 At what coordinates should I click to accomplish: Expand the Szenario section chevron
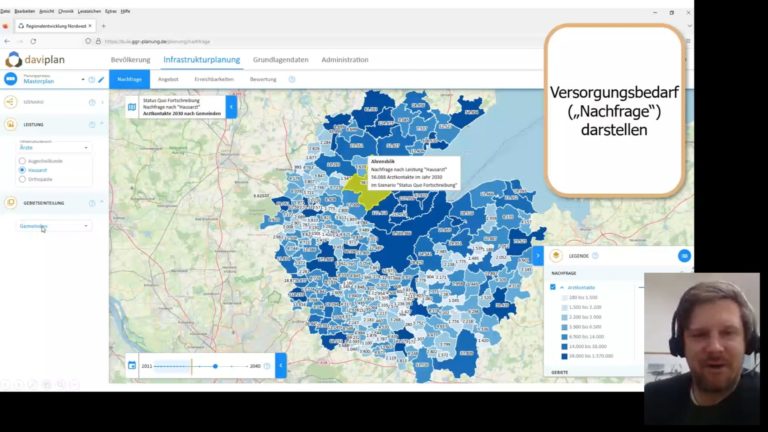(102, 102)
